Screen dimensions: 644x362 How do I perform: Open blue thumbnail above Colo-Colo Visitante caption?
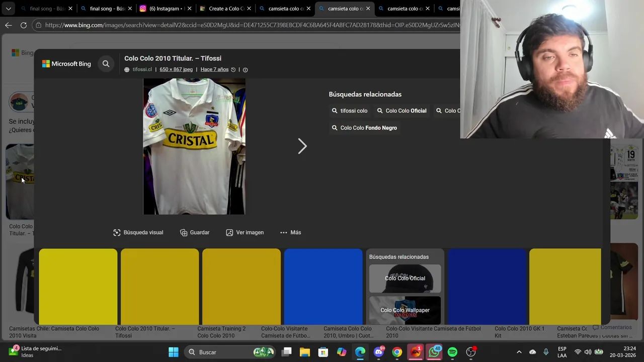tap(323, 287)
